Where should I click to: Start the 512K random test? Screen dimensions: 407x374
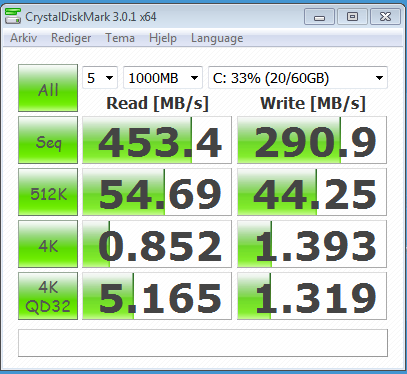click(x=48, y=192)
